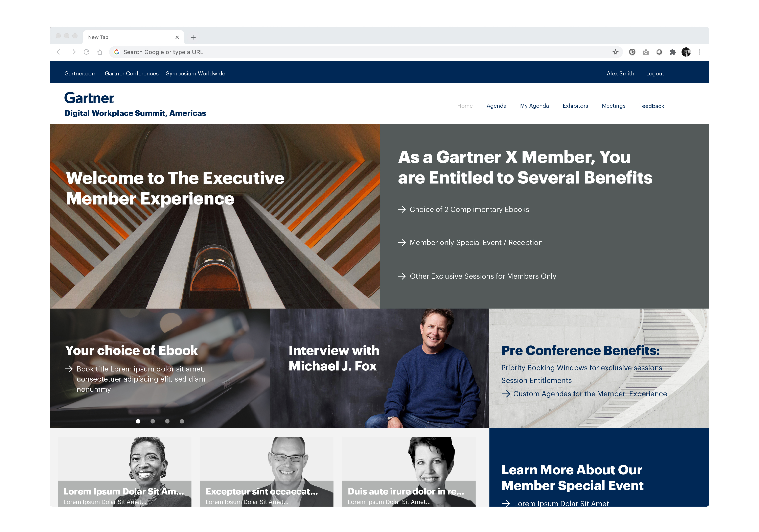759x532 pixels.
Task: Open Gartner Conferences link
Action: pyautogui.click(x=132, y=73)
